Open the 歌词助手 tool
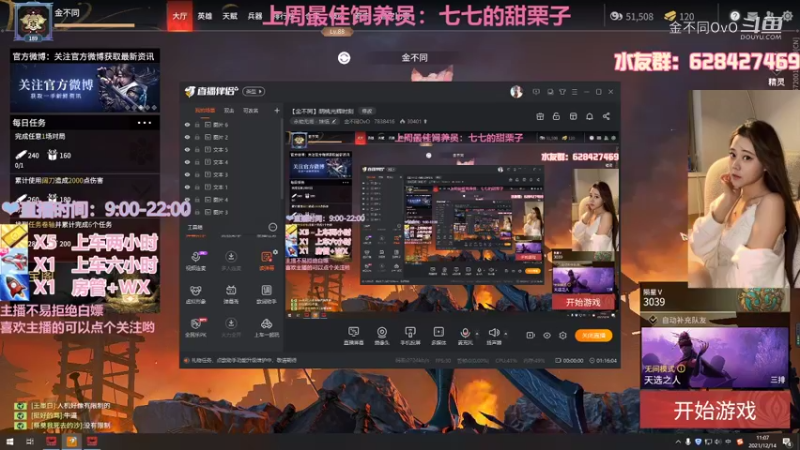 [x=266, y=291]
